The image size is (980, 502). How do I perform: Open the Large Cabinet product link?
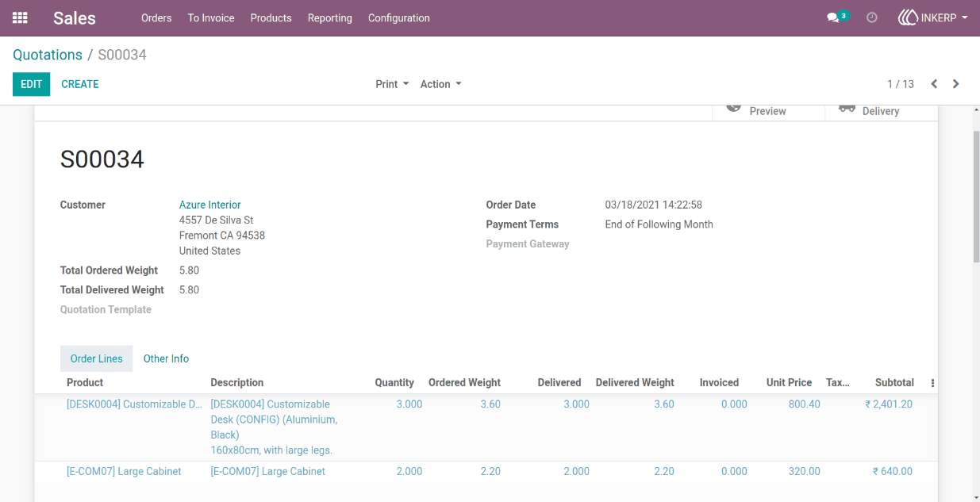(x=124, y=471)
